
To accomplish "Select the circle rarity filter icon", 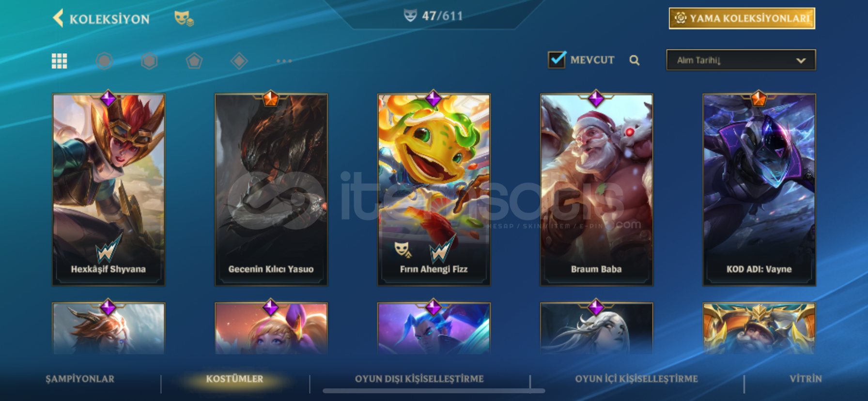I will (104, 61).
